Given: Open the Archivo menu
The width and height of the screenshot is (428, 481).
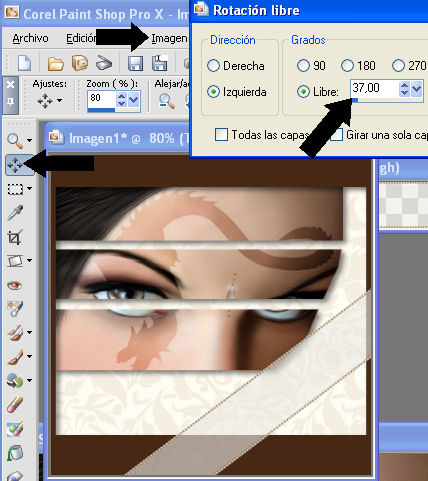Looking at the screenshot, I should coord(30,38).
